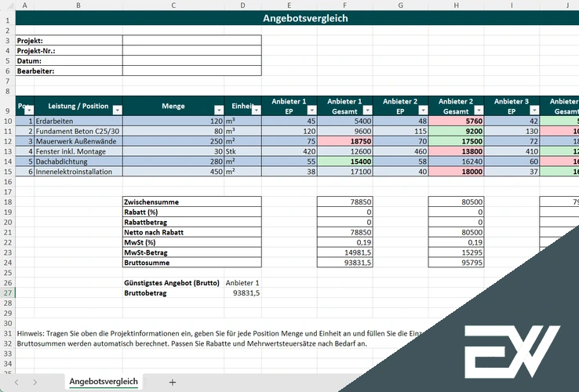Open the Anbieter 1 Gesamt filter dropdown
Image resolution: width=579 pixels, height=392 pixels.
coord(368,110)
